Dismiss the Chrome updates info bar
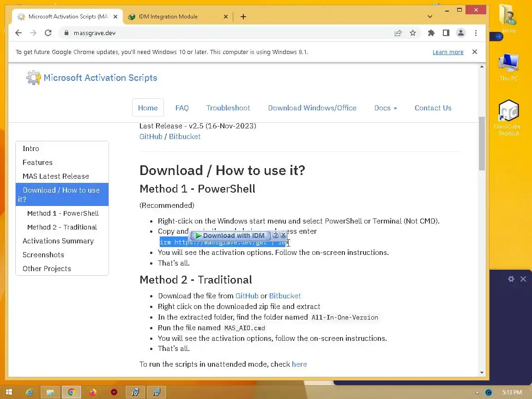532x399 pixels. [475, 52]
